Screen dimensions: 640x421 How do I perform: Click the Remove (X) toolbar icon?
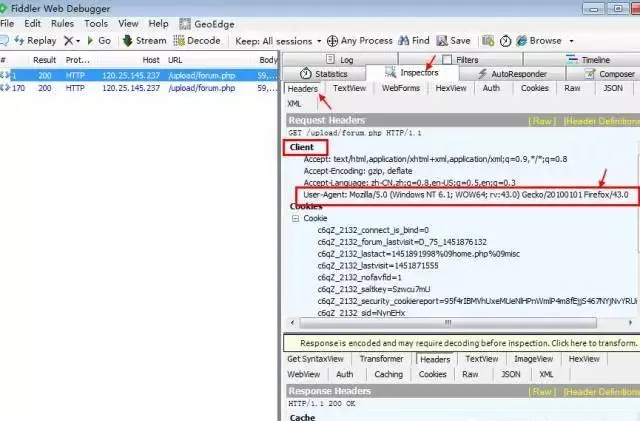point(68,41)
